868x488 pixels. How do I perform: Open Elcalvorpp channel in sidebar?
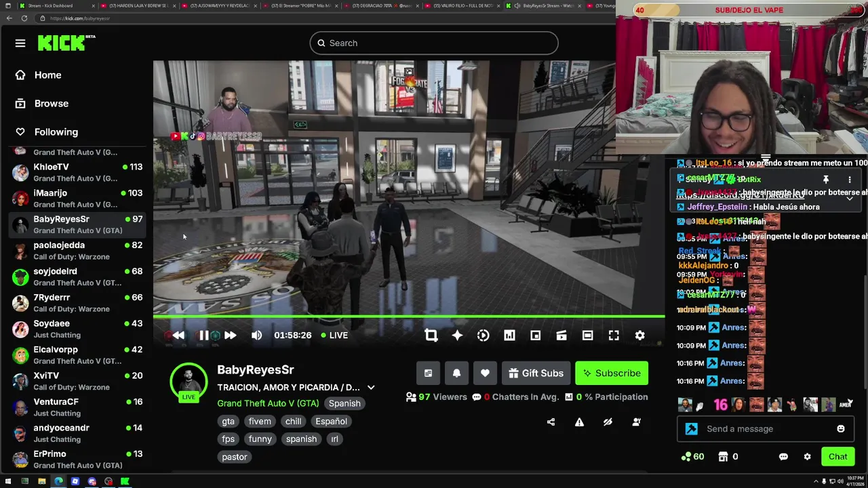click(x=77, y=355)
